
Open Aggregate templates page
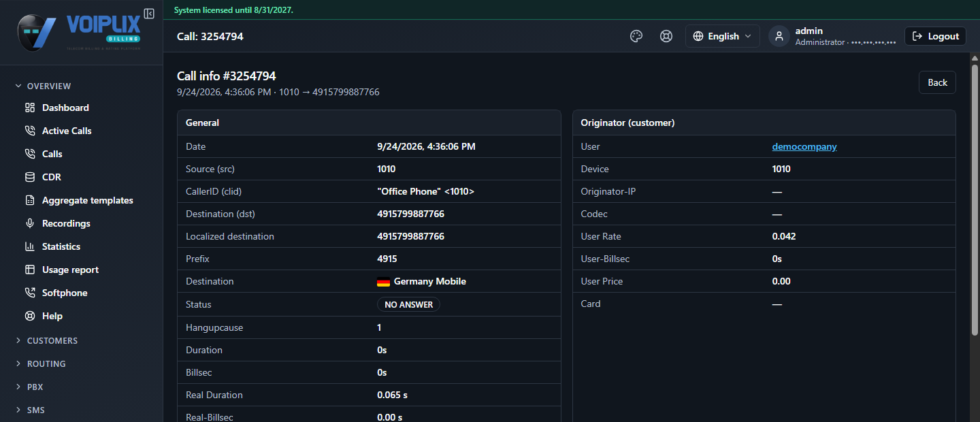(88, 200)
